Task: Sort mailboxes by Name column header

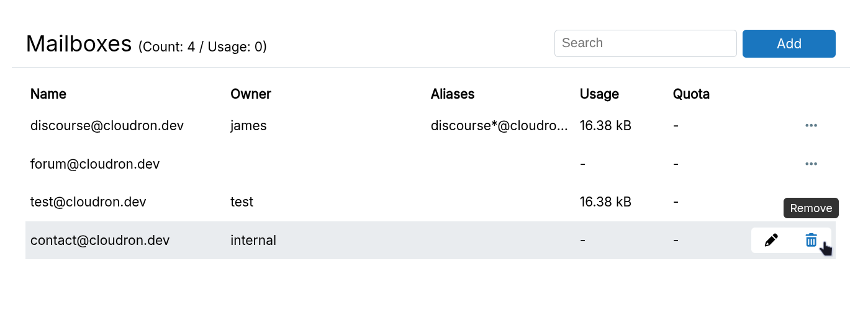Action: [48, 94]
